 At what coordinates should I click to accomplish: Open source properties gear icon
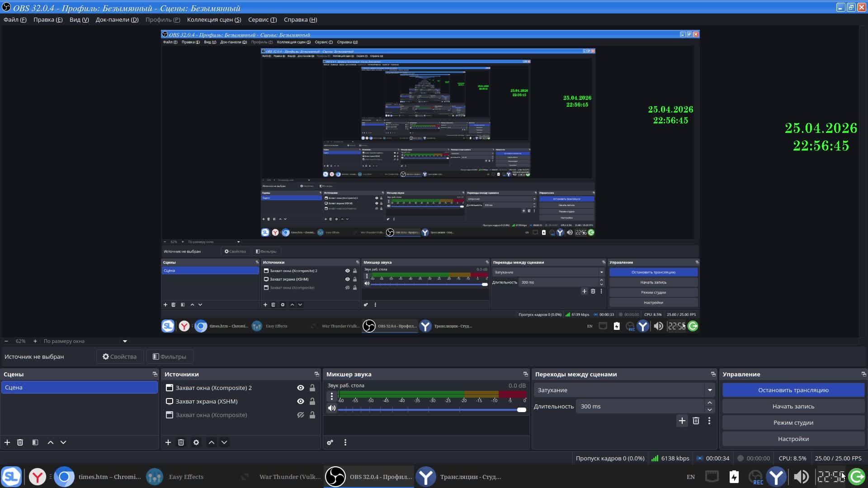pos(196,442)
